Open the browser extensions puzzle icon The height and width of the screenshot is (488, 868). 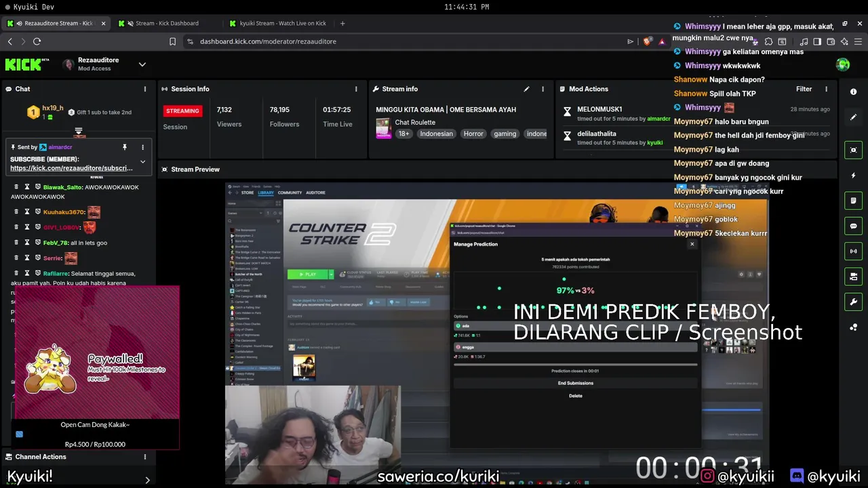768,41
